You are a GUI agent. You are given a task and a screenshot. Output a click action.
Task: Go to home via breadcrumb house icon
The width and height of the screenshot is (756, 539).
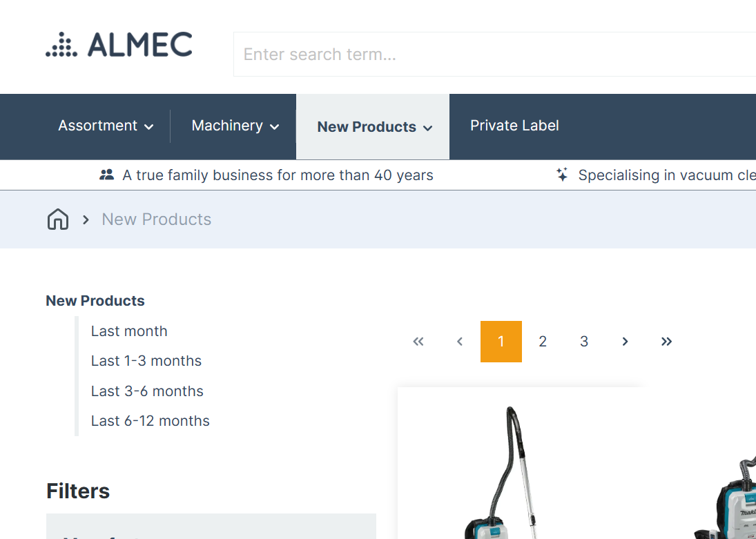(x=58, y=219)
